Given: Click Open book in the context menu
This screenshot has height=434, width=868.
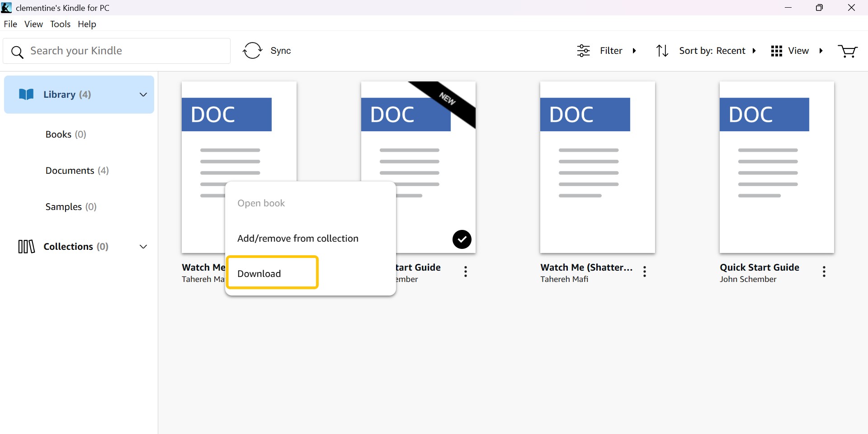Looking at the screenshot, I should click(261, 203).
